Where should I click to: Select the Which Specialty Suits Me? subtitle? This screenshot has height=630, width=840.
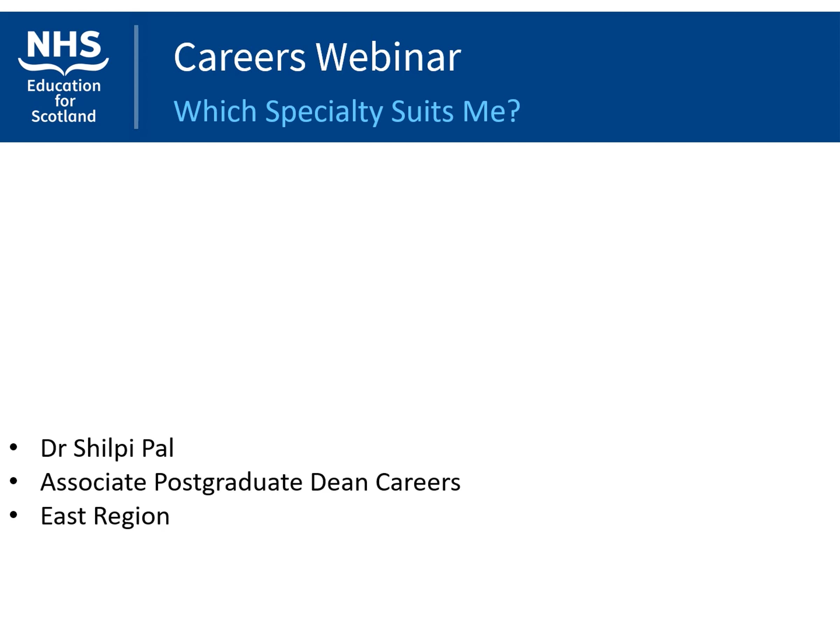pyautogui.click(x=347, y=111)
